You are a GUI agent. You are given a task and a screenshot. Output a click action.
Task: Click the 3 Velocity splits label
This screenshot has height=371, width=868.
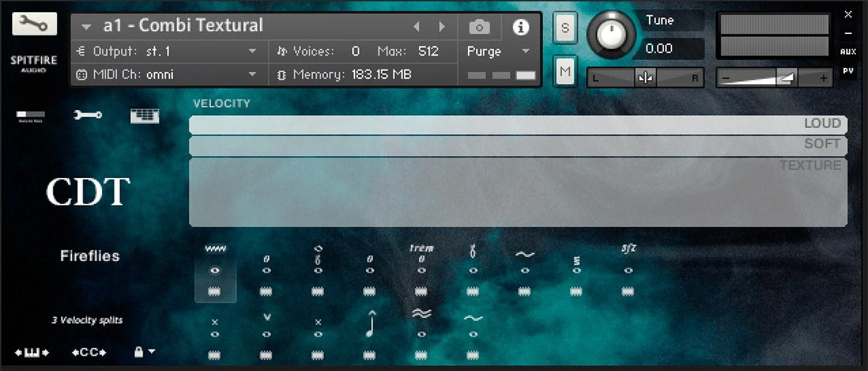[87, 320]
